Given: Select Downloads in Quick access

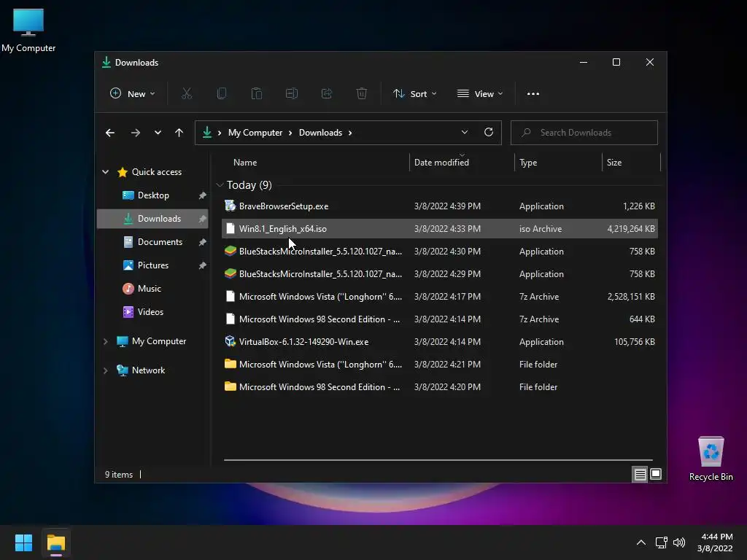Looking at the screenshot, I should 152,219.
